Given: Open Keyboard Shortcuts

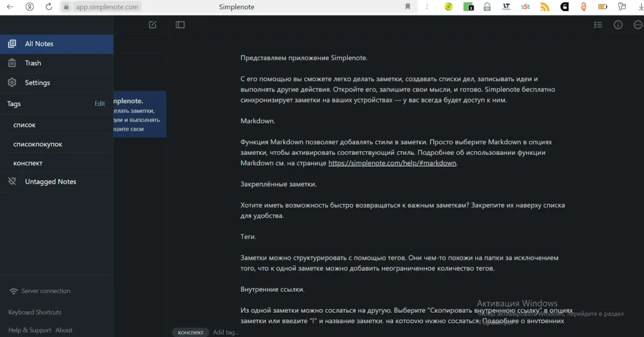Looking at the screenshot, I should point(34,312).
